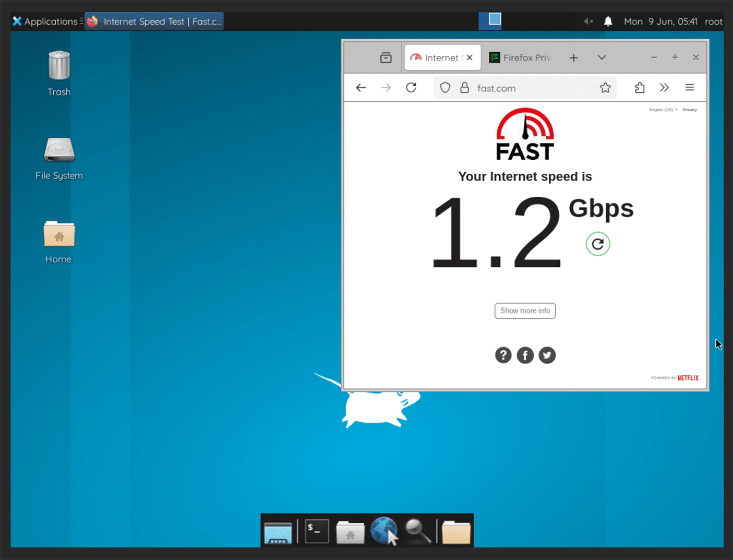Click the Fast.com speed test reload icon
Screen dimensions: 733x560
point(597,244)
